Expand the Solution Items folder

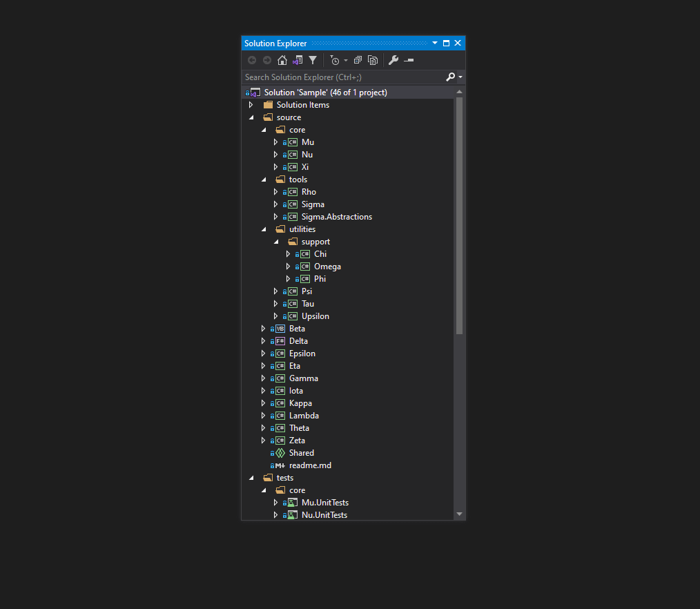(x=251, y=104)
